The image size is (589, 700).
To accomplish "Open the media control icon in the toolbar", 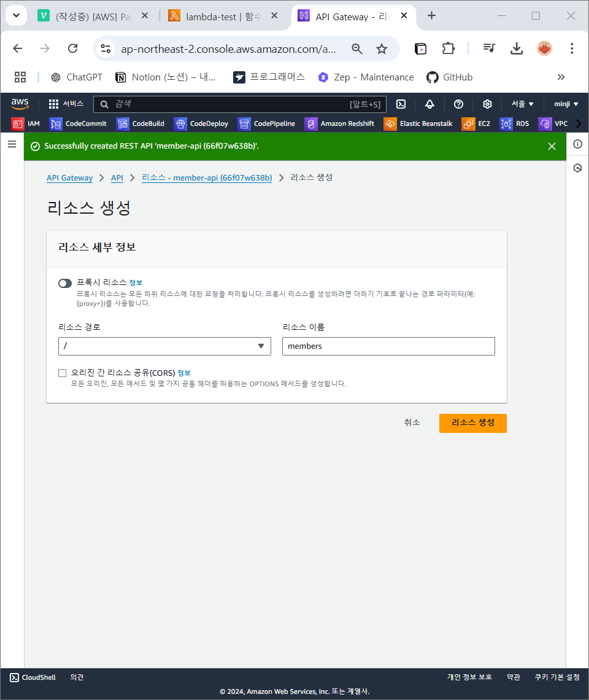I will [489, 49].
